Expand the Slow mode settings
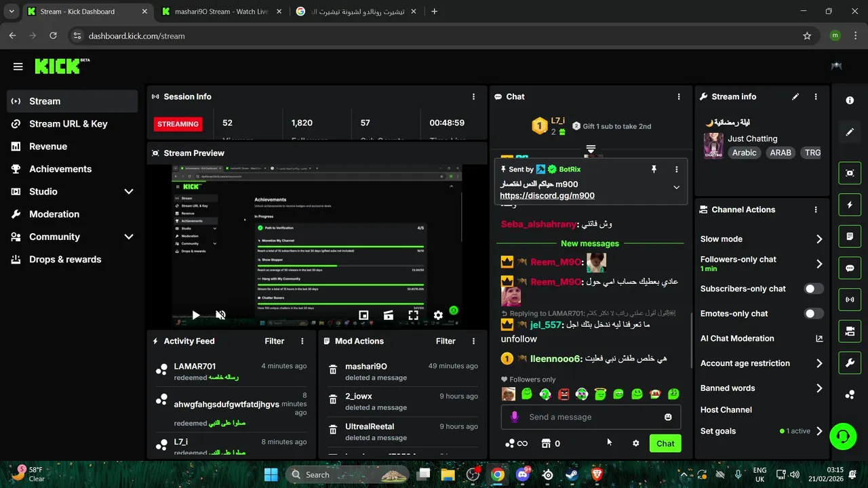 coord(819,239)
